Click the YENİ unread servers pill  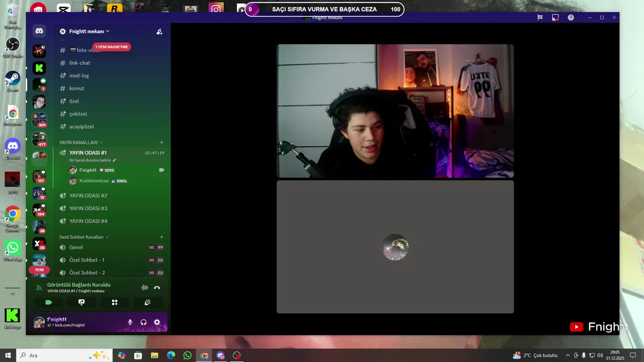(x=39, y=270)
